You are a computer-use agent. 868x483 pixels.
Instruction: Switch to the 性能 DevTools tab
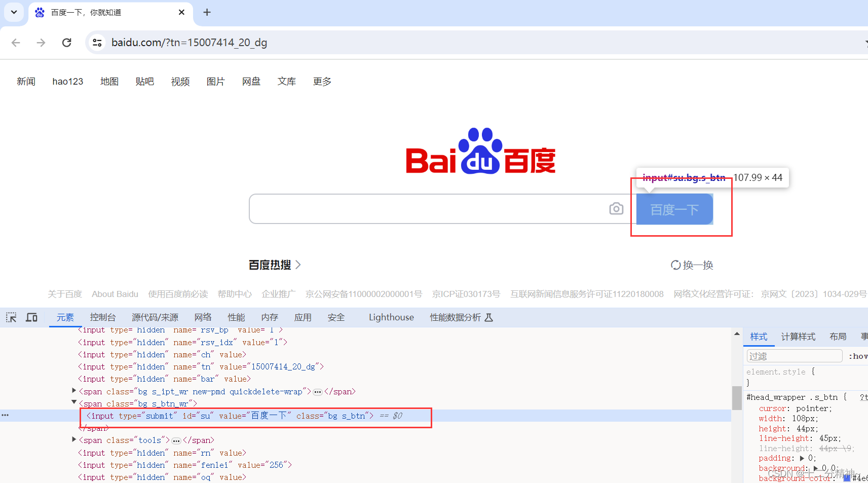coord(237,317)
